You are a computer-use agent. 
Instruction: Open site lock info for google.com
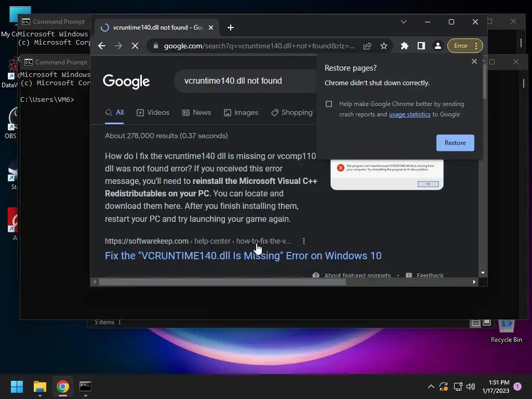pyautogui.click(x=156, y=46)
